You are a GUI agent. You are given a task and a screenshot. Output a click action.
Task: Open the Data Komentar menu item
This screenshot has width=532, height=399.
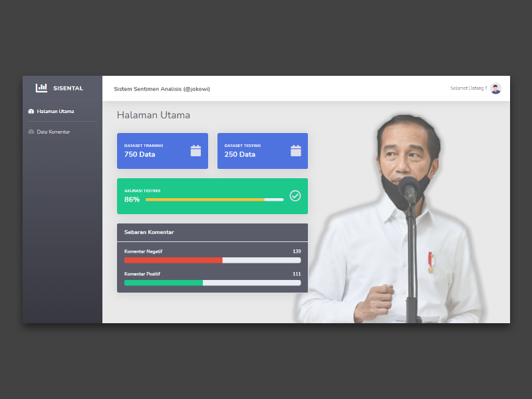tap(63, 132)
